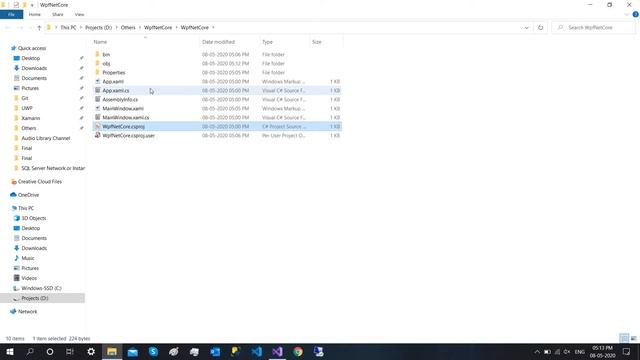The image size is (640, 360).
Task: Navigate to Projects (D:) breadcrumb
Action: coord(98,27)
